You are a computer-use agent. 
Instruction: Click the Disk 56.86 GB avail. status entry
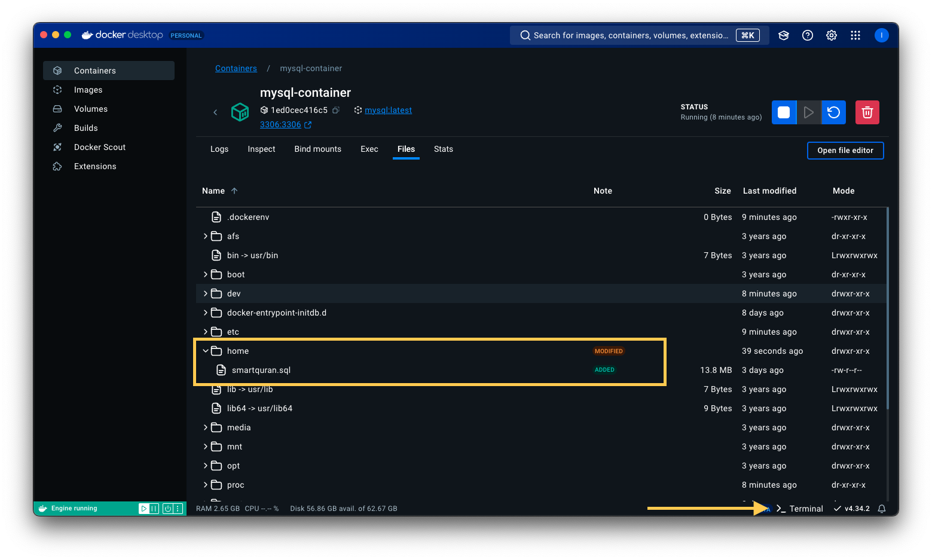coord(344,509)
